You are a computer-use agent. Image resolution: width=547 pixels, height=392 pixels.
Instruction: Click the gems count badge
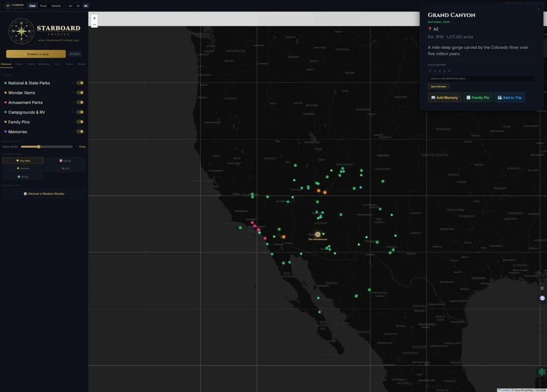point(75,54)
